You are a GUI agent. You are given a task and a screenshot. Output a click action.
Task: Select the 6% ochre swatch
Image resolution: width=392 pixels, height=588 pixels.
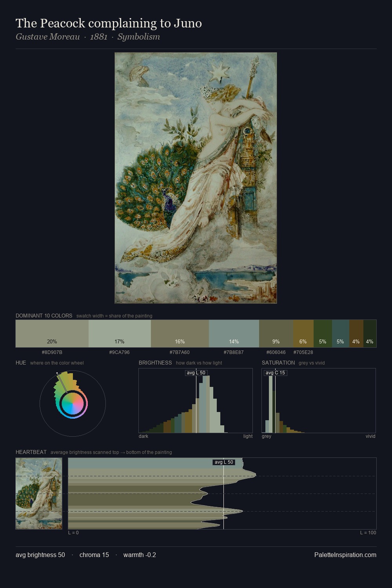click(x=303, y=334)
